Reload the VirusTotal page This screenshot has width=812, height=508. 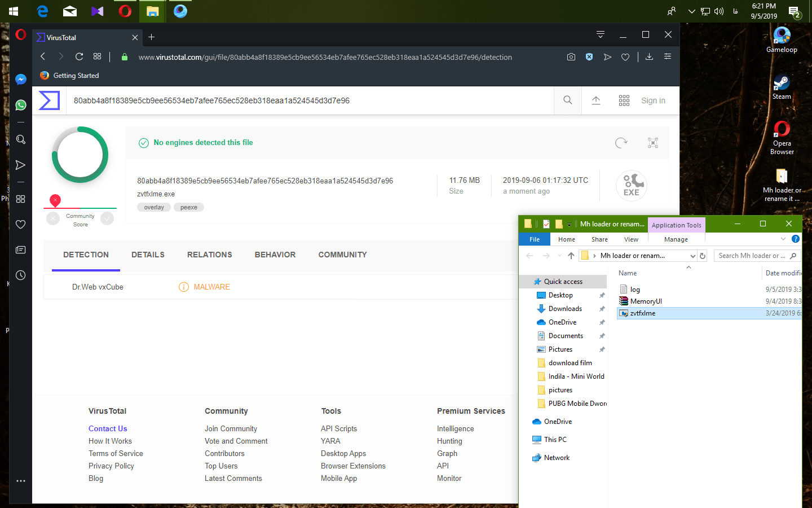(79, 56)
